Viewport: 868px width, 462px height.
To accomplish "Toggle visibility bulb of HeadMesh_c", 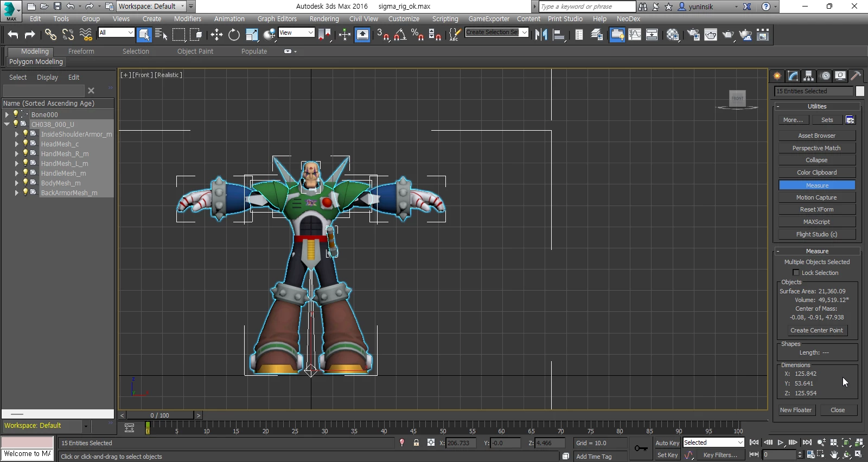I will click(25, 144).
